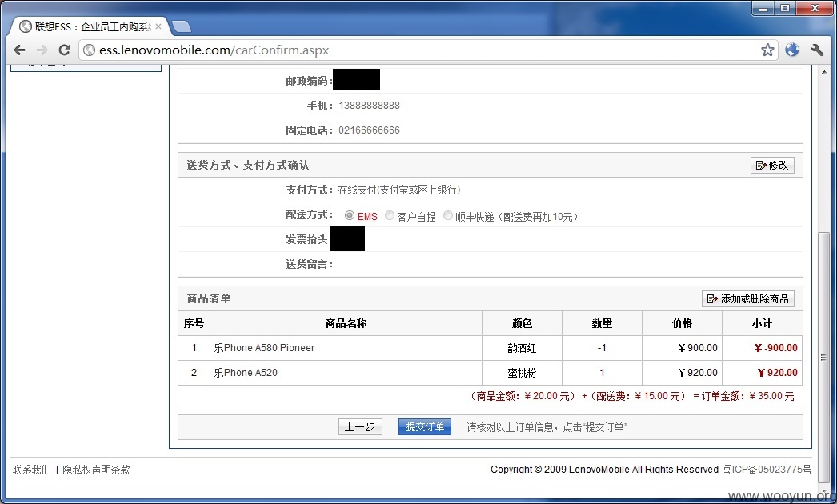This screenshot has width=837, height=504.
Task: Go back with the browser back arrow
Action: 20,50
